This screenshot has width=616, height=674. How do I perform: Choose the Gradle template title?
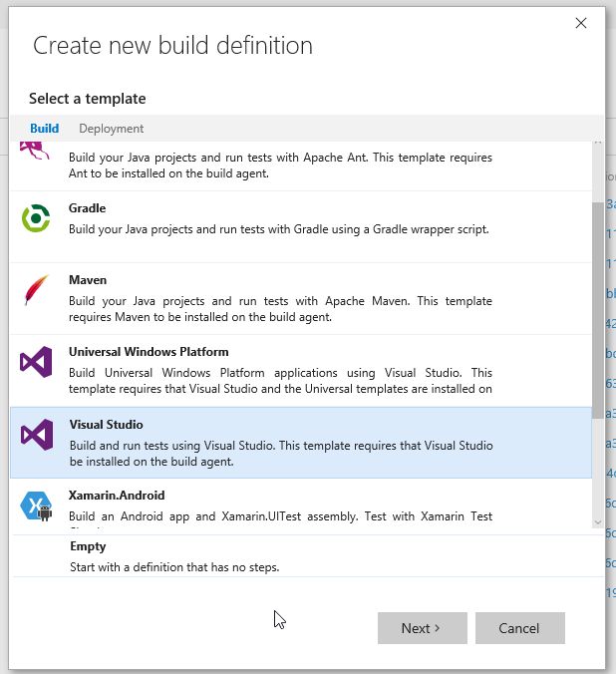coord(88,208)
